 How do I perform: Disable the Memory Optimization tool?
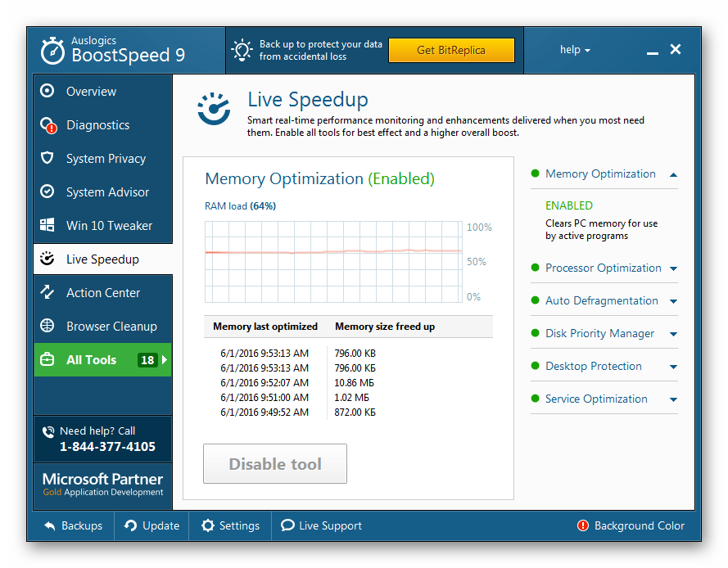[x=274, y=464]
